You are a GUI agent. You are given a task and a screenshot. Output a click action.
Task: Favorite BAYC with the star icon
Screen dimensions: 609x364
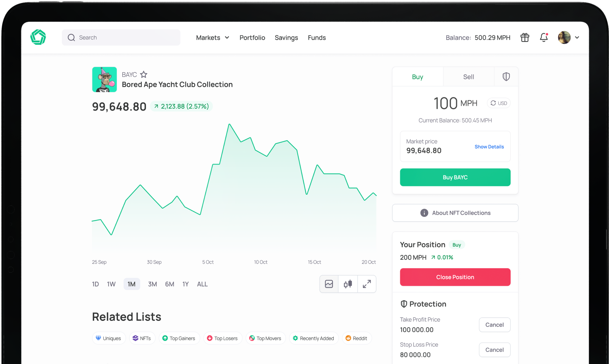point(144,75)
